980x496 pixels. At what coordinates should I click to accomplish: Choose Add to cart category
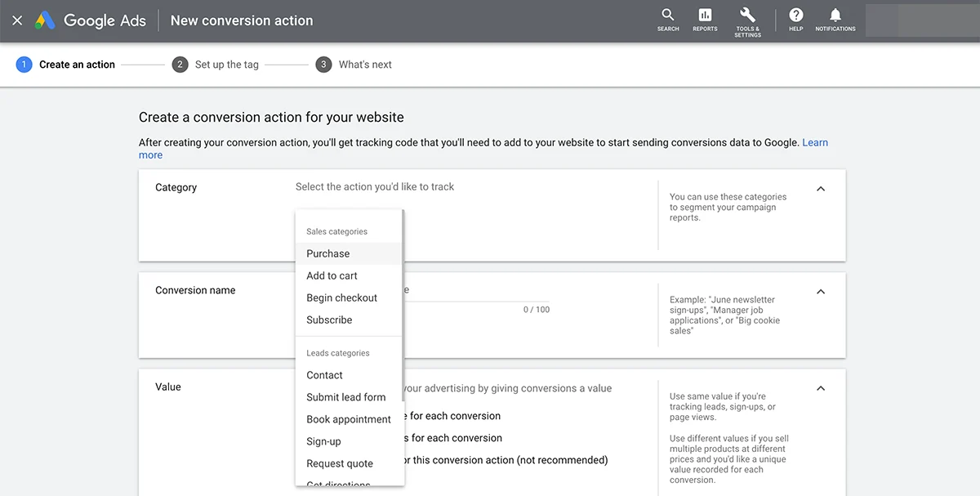click(x=332, y=275)
